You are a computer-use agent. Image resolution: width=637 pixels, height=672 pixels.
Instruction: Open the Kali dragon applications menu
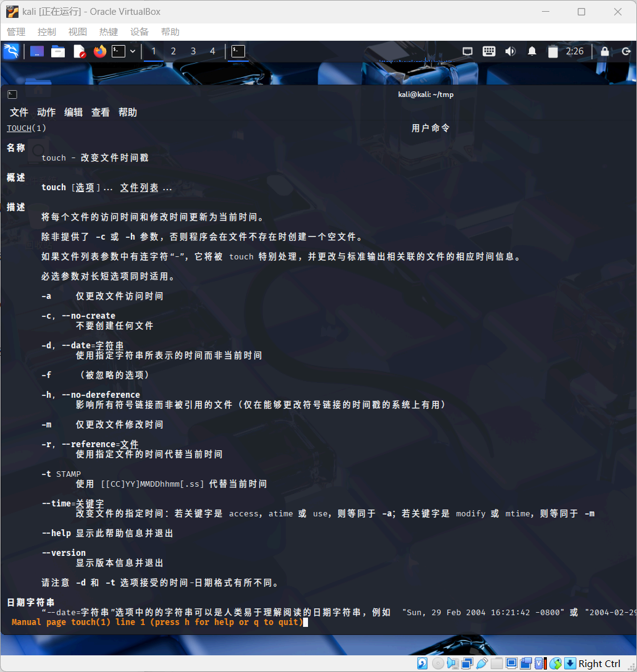click(11, 51)
